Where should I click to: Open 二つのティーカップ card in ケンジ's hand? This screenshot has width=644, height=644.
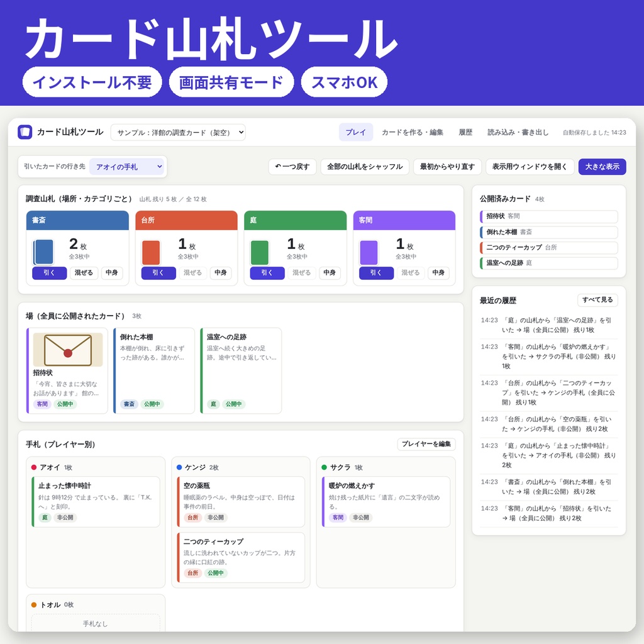[x=241, y=557]
